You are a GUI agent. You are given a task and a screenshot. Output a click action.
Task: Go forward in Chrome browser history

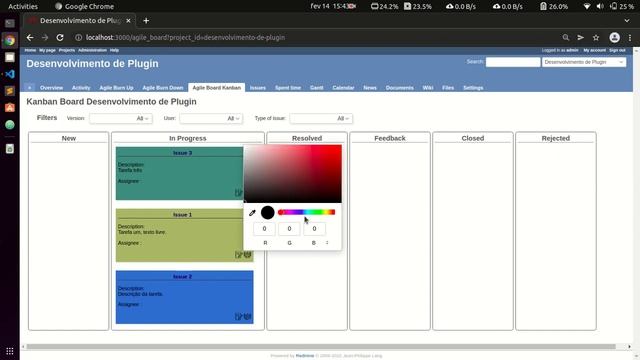click(x=45, y=38)
